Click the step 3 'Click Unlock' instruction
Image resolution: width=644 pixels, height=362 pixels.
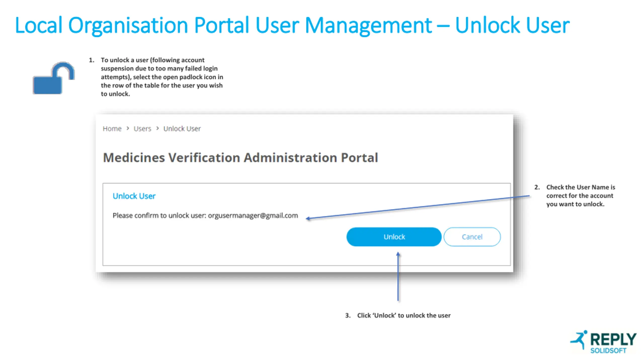point(404,315)
